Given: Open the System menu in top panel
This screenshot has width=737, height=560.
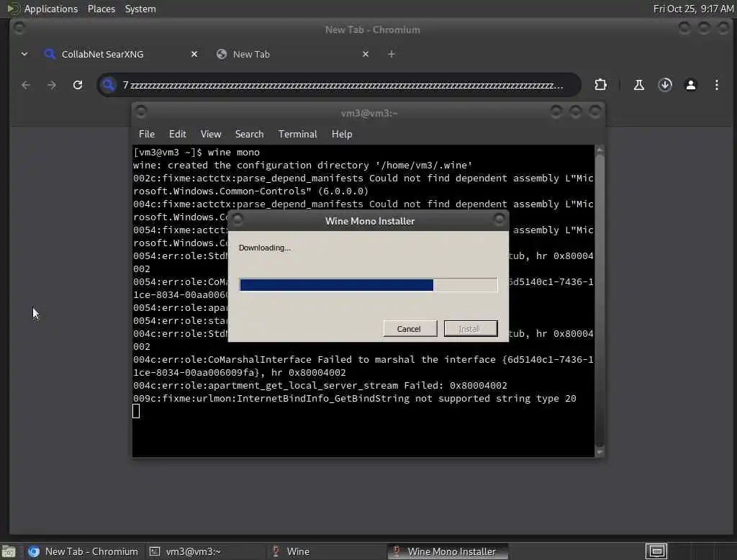Looking at the screenshot, I should [x=140, y=9].
